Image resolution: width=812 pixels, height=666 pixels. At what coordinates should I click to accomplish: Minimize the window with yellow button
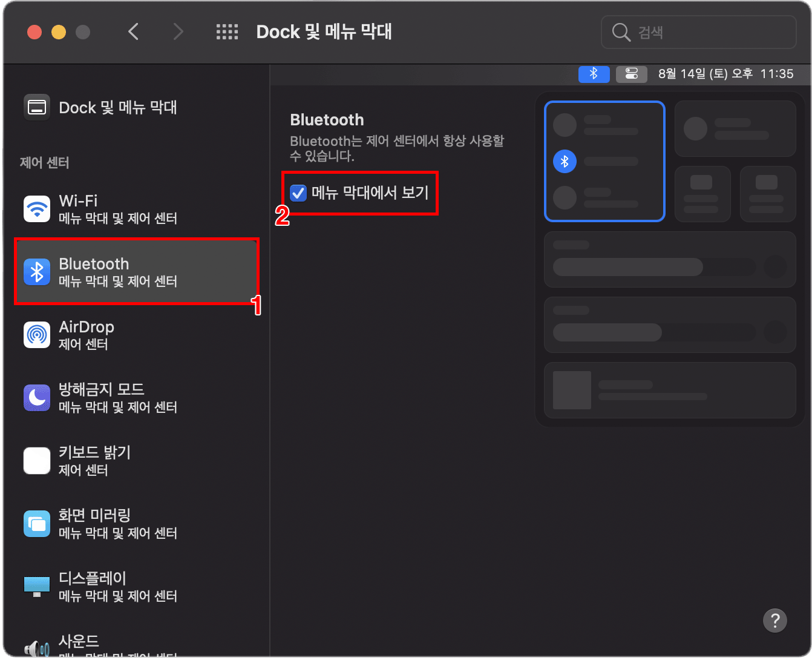click(59, 32)
